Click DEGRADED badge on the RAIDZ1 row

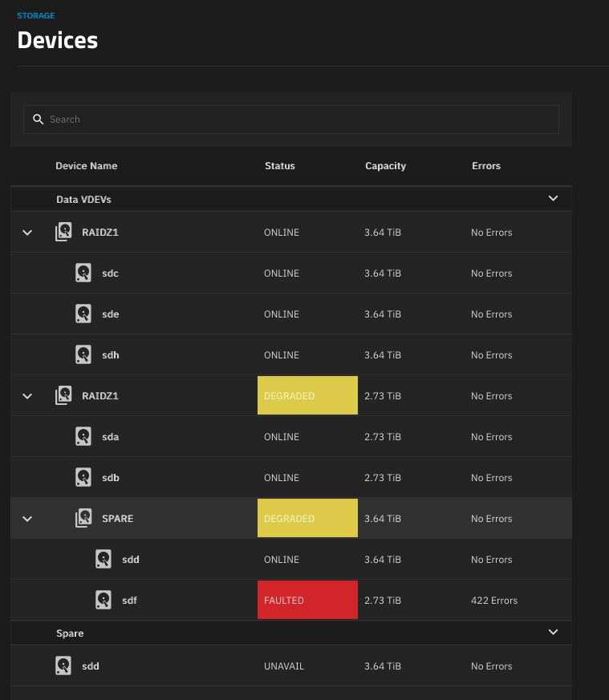(307, 395)
